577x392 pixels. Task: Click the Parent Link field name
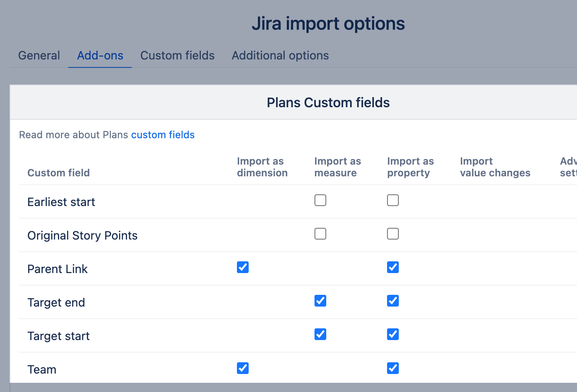(57, 269)
